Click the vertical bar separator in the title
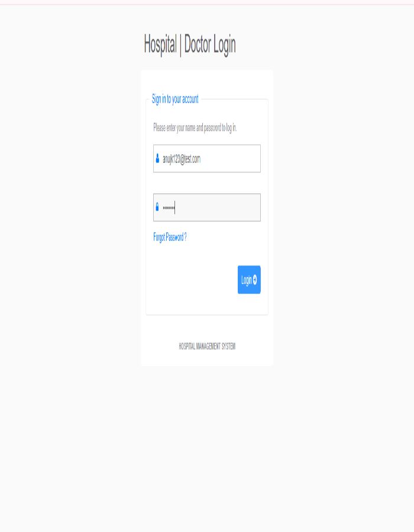Screen dimensions: 414x532 [180, 45]
